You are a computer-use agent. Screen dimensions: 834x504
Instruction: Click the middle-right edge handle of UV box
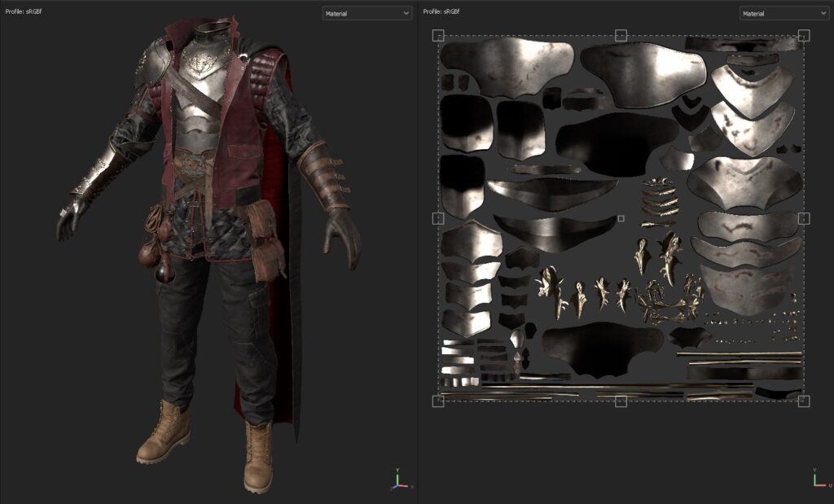804,218
